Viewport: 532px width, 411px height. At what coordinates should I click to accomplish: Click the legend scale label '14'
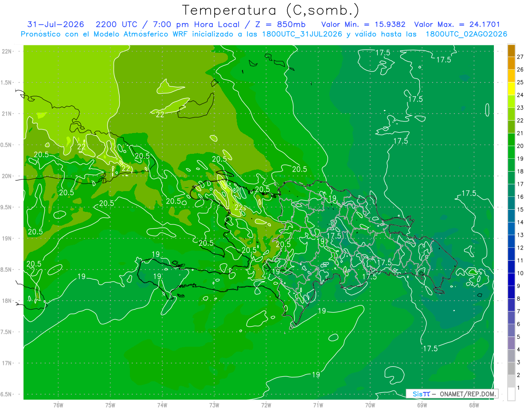[520, 222]
